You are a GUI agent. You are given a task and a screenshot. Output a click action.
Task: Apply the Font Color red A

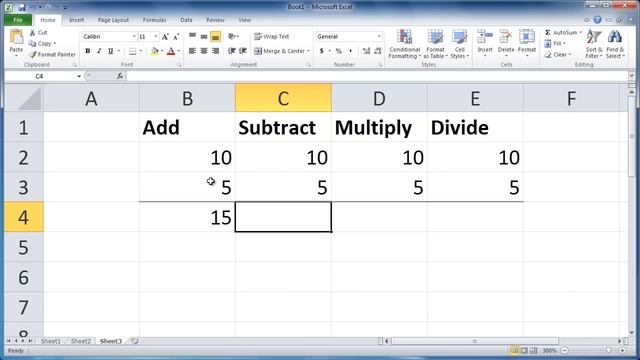click(171, 51)
